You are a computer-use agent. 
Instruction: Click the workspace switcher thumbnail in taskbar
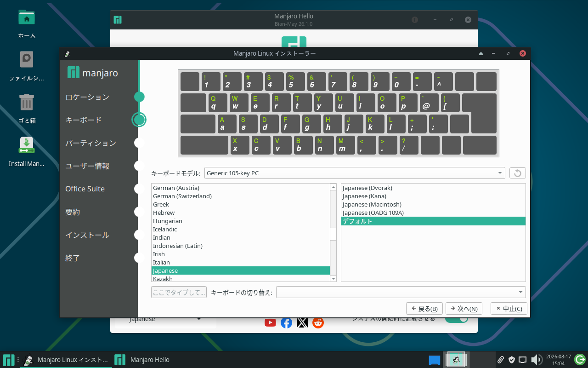tap(457, 360)
